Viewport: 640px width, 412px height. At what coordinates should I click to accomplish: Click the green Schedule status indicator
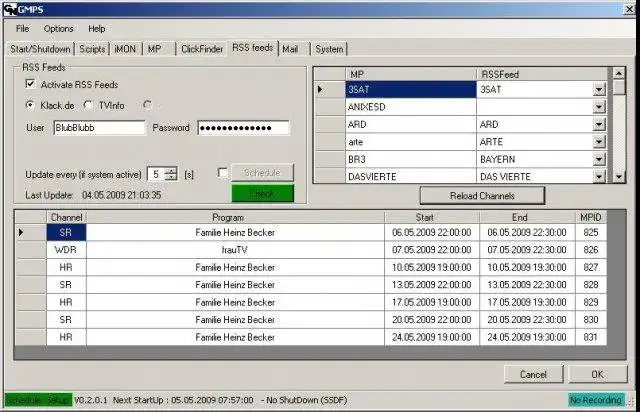pyautogui.click(x=38, y=400)
